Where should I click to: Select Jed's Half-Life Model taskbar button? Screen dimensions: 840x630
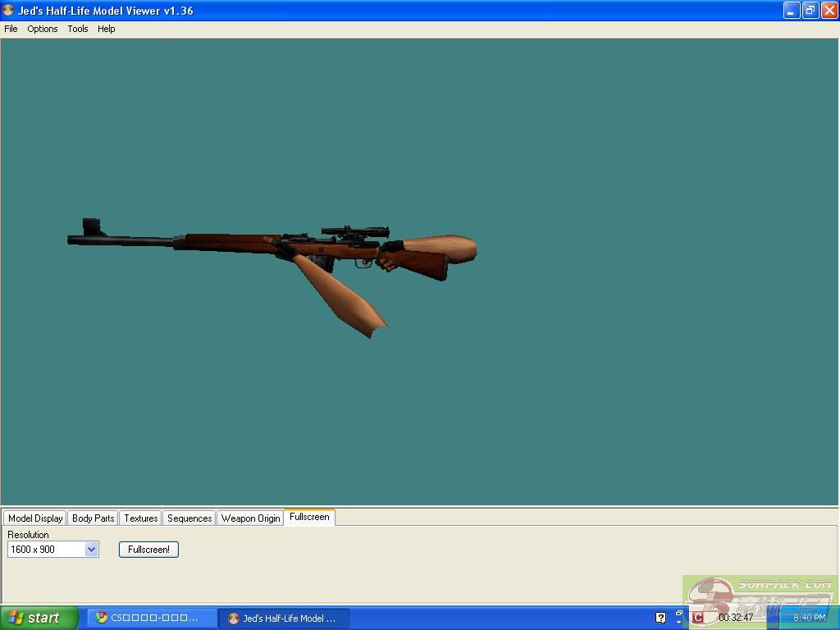[285, 619]
